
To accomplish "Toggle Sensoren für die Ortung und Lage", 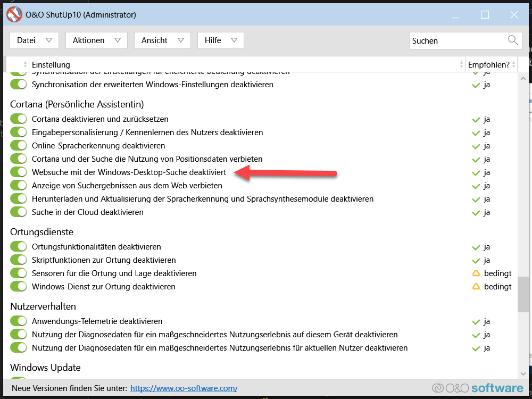I will point(18,273).
